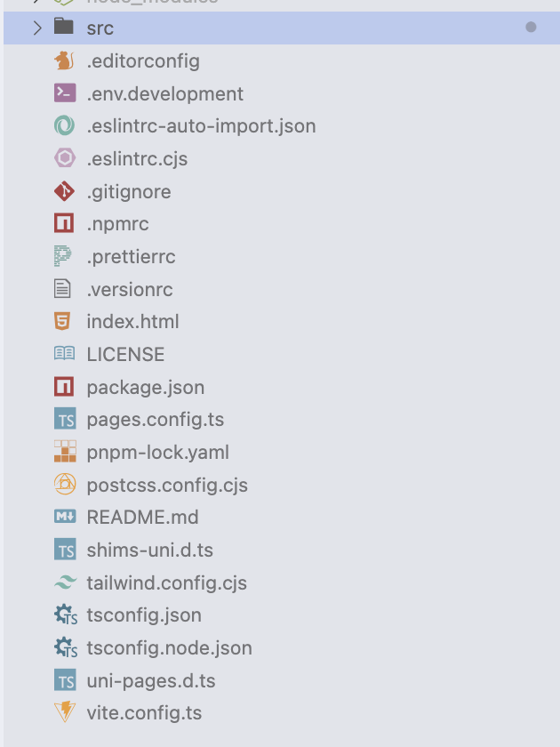
Task: Open the package.json file
Action: click(145, 387)
